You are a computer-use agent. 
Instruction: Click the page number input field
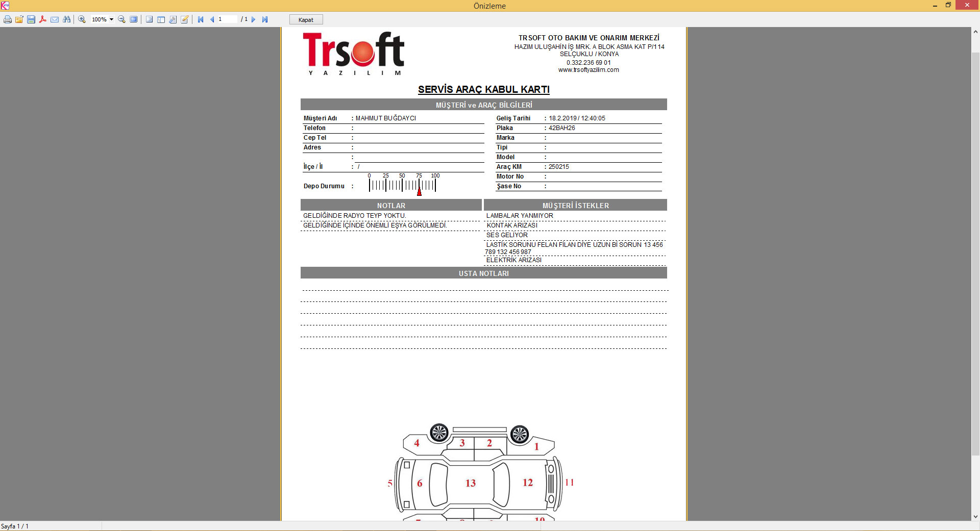[x=228, y=19]
